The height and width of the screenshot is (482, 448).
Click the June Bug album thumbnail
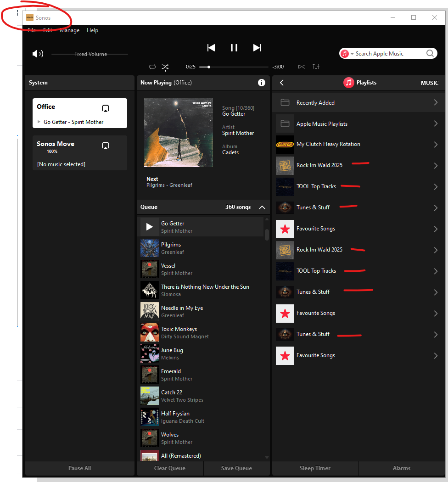pyautogui.click(x=150, y=353)
